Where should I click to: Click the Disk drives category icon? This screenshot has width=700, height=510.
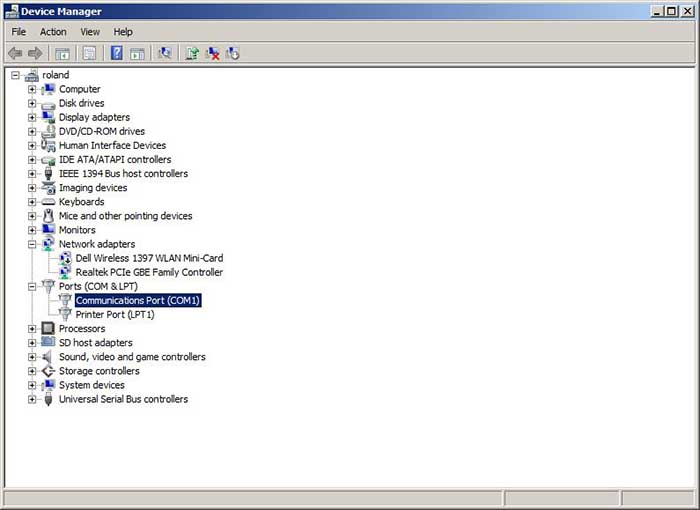pos(48,104)
